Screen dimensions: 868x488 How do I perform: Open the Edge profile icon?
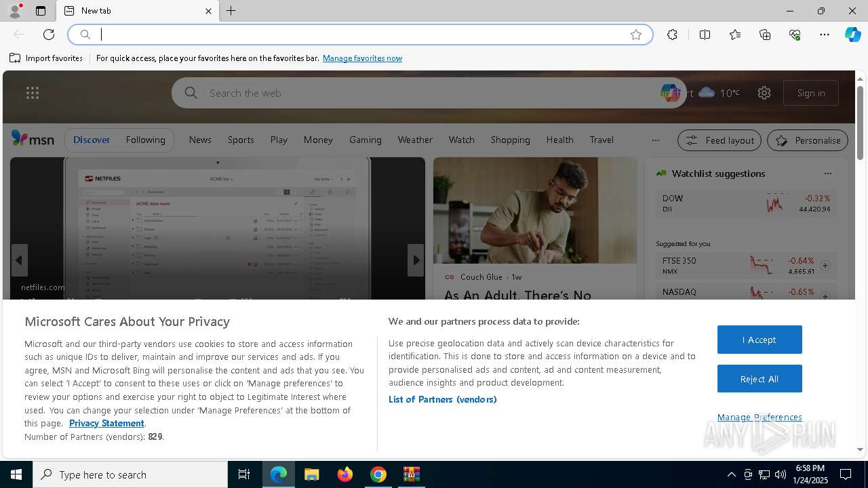[x=15, y=11]
